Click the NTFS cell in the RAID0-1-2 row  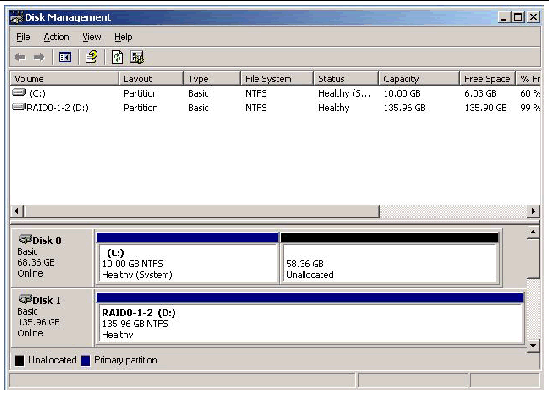(256, 107)
